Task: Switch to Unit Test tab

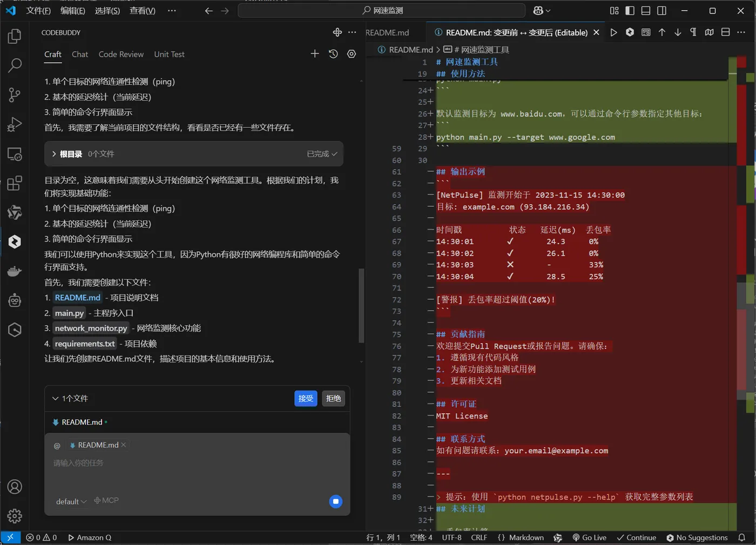Action: pyautogui.click(x=169, y=54)
